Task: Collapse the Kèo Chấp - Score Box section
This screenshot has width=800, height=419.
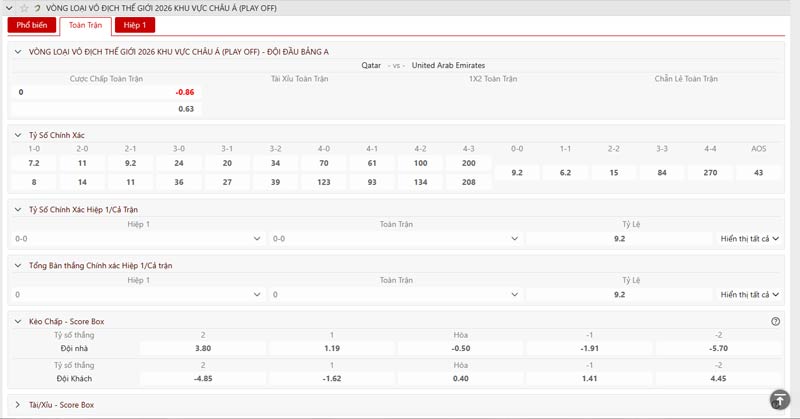Action: point(17,321)
